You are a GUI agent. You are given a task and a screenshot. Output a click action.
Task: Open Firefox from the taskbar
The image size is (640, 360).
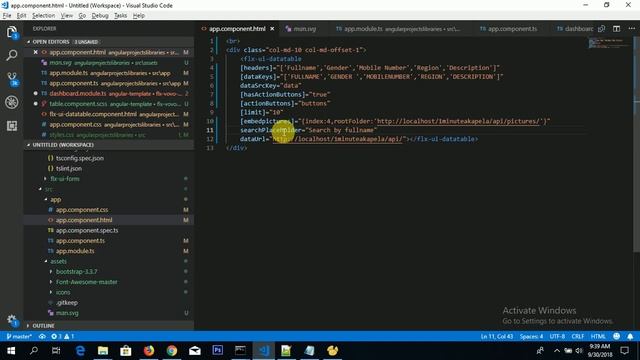[x=149, y=351]
